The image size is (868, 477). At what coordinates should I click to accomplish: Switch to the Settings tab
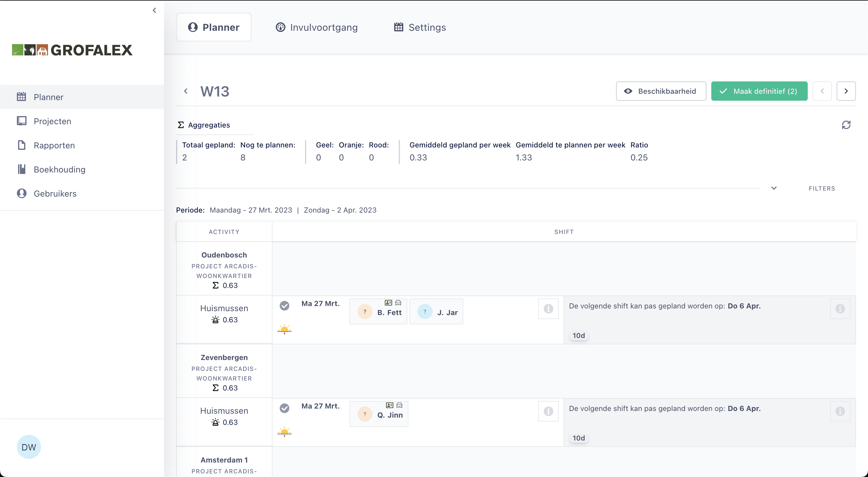420,27
